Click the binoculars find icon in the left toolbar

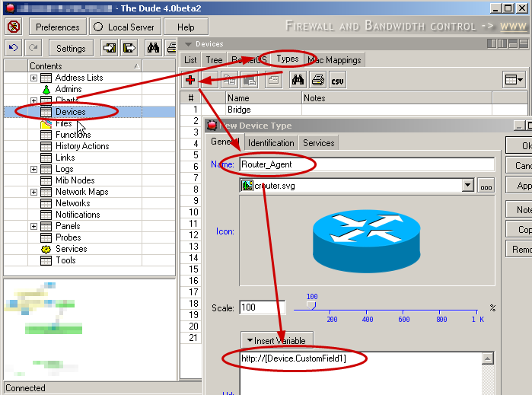(x=153, y=48)
